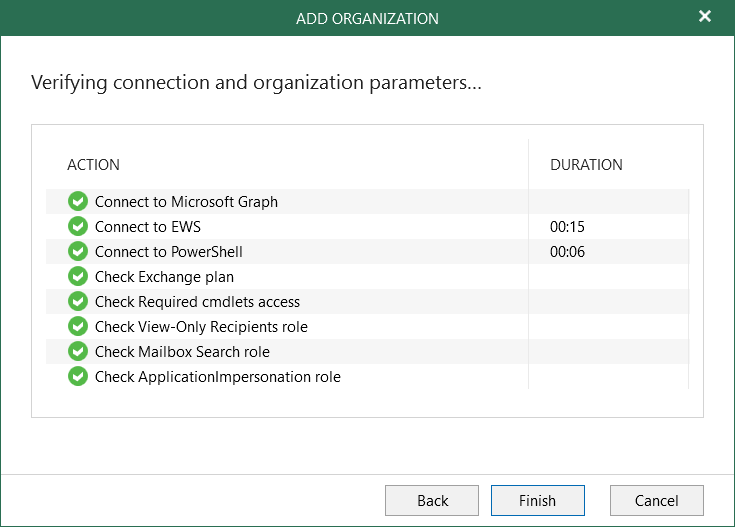Screen dimensions: 735x527
Task: Click the ACTION column header
Action: [93, 165]
